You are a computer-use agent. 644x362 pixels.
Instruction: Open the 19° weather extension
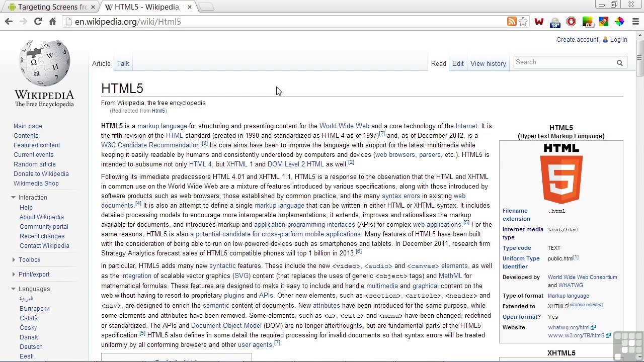point(555,22)
